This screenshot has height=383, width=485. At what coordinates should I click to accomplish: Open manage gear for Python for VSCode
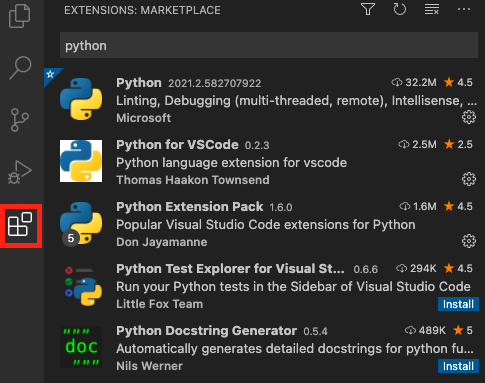pos(469,179)
